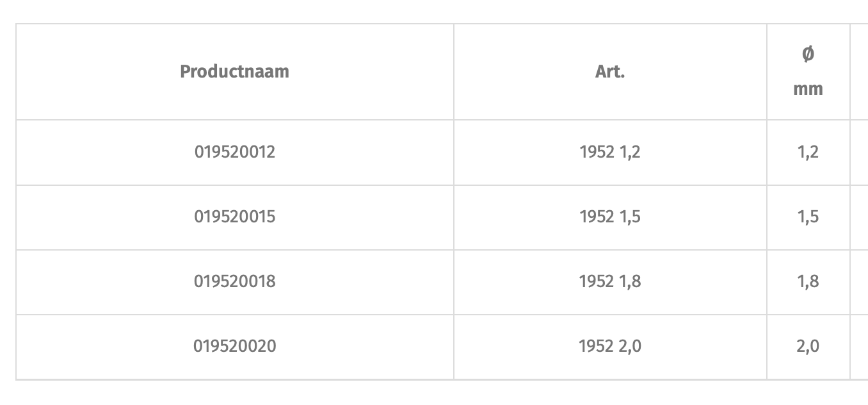Click the partially visible column right of Ø header

coord(859,72)
